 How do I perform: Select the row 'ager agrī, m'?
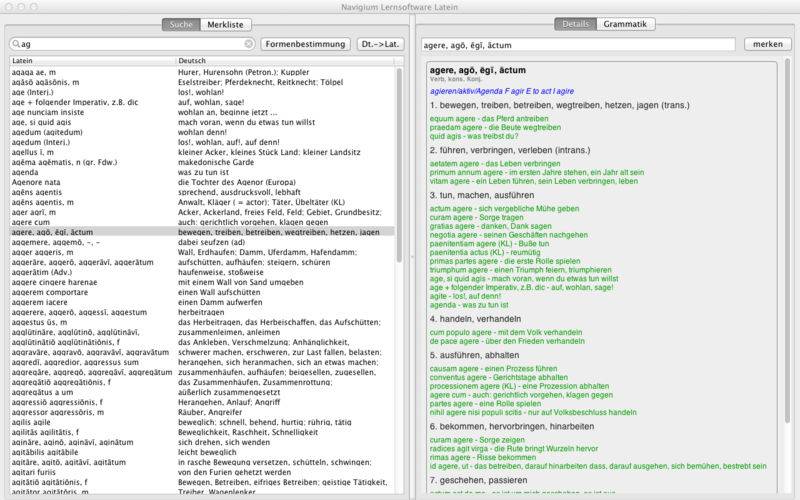[202, 212]
